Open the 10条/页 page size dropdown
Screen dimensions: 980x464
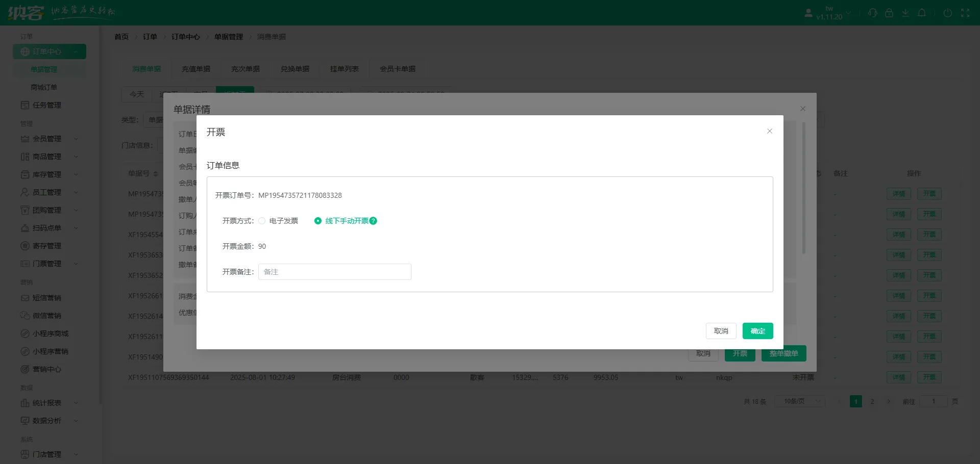point(799,401)
